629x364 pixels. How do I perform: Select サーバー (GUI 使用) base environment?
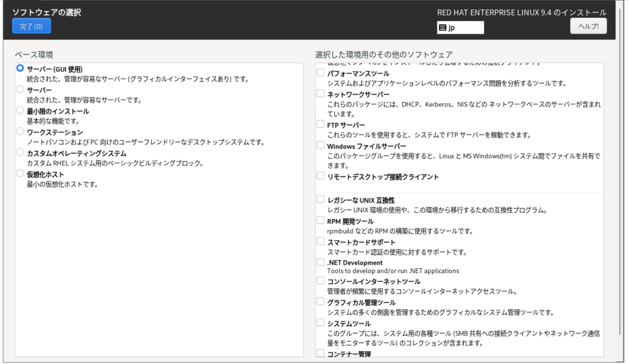(21, 69)
